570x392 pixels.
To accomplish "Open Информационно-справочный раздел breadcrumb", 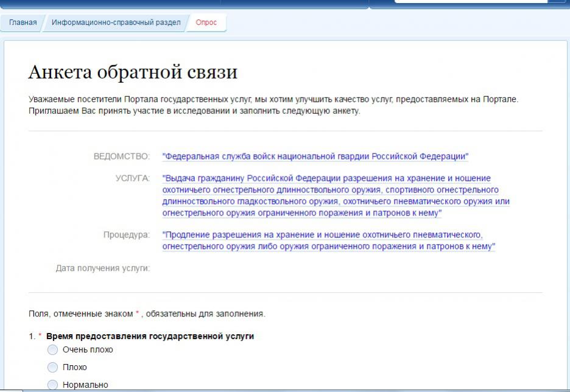I will coord(116,23).
